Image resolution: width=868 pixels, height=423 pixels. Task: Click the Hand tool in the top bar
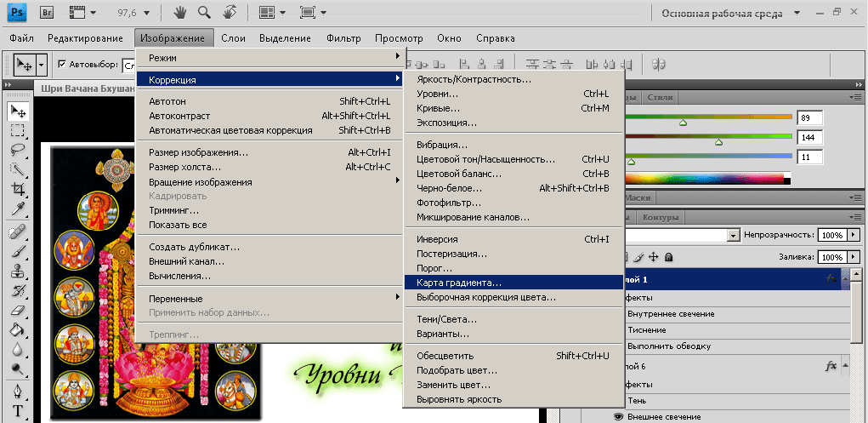180,12
